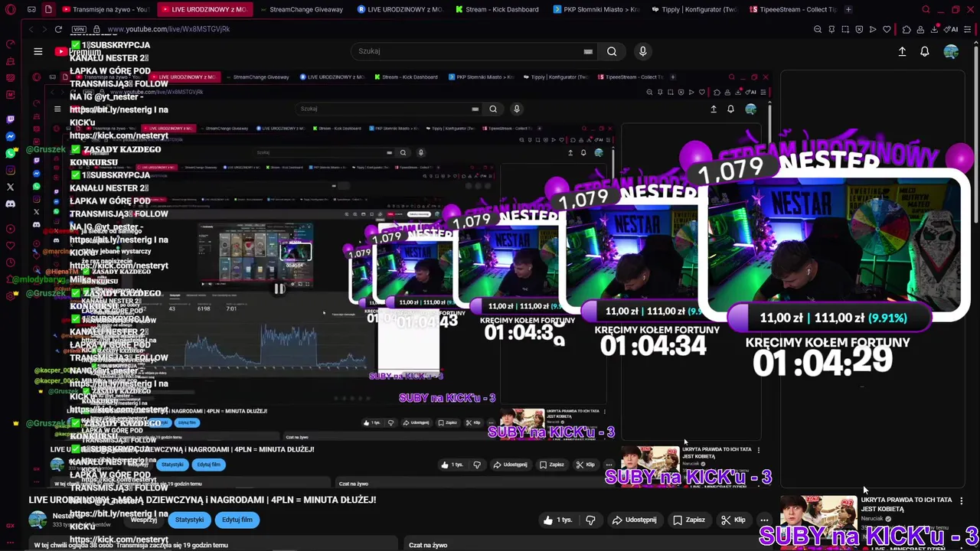Open kebab menu beside bottom-most 'UKRYTA PRAWDA' video

(962, 501)
